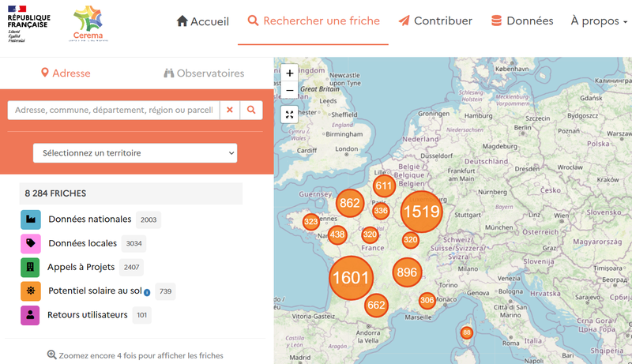
Task: Toggle the Retours utilisateurs layer
Action: click(87, 315)
